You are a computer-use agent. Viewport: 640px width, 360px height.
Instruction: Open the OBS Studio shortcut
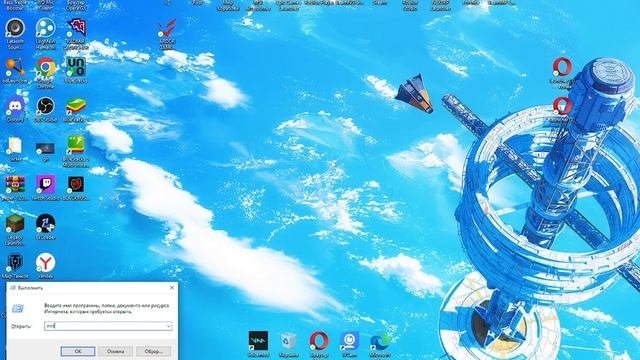point(45,107)
